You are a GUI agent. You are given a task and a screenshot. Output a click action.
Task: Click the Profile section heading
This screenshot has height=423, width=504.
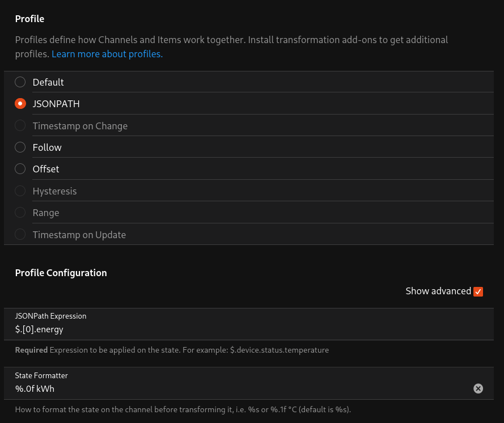click(29, 19)
